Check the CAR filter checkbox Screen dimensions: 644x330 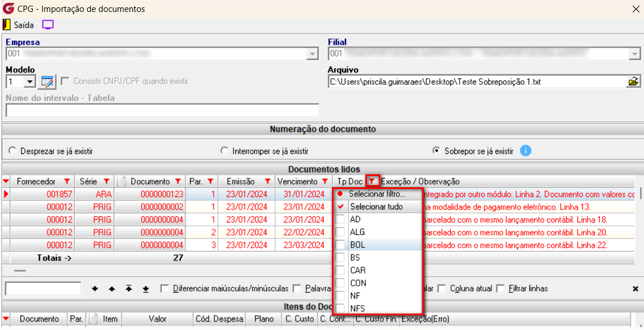pyautogui.click(x=340, y=270)
